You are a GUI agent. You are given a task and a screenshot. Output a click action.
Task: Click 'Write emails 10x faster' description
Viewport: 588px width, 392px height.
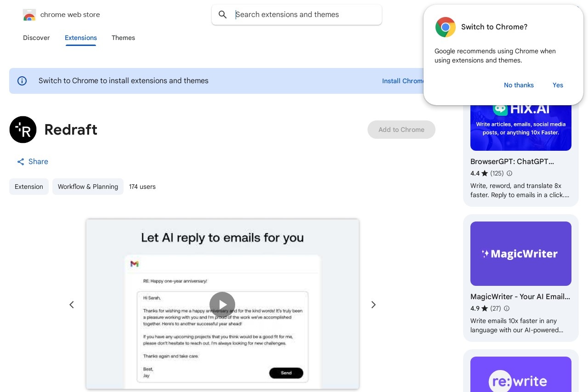pos(517,325)
